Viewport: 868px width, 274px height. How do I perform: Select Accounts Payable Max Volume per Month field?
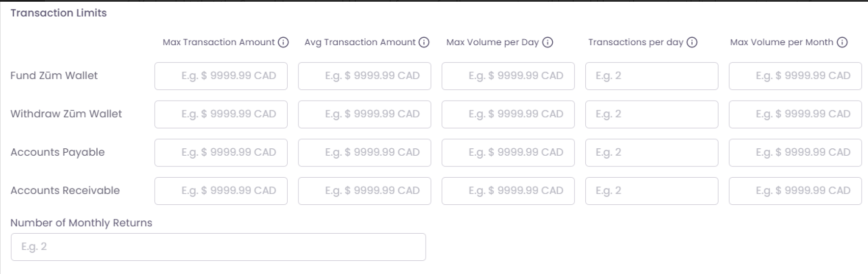point(795,153)
